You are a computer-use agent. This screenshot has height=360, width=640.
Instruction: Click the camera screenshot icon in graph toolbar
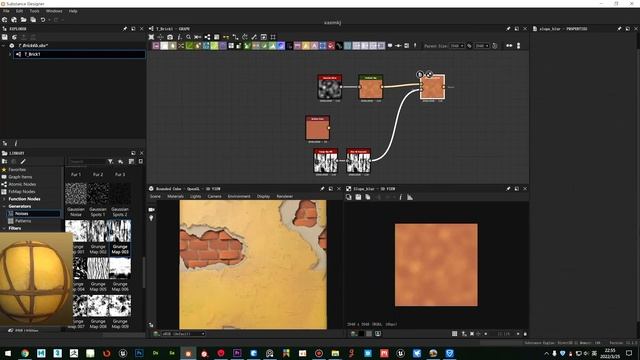(170, 37)
